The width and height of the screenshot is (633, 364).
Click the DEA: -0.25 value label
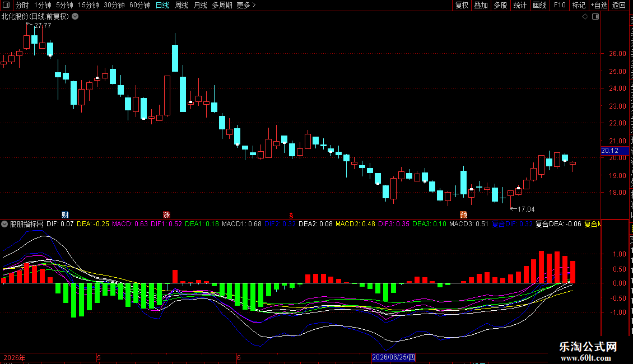click(x=93, y=224)
